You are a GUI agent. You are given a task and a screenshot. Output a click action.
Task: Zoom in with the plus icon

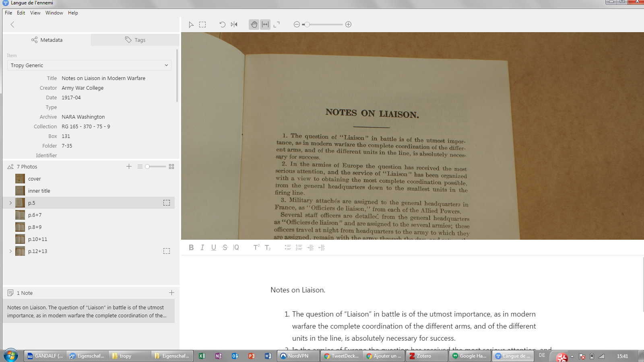(x=349, y=25)
